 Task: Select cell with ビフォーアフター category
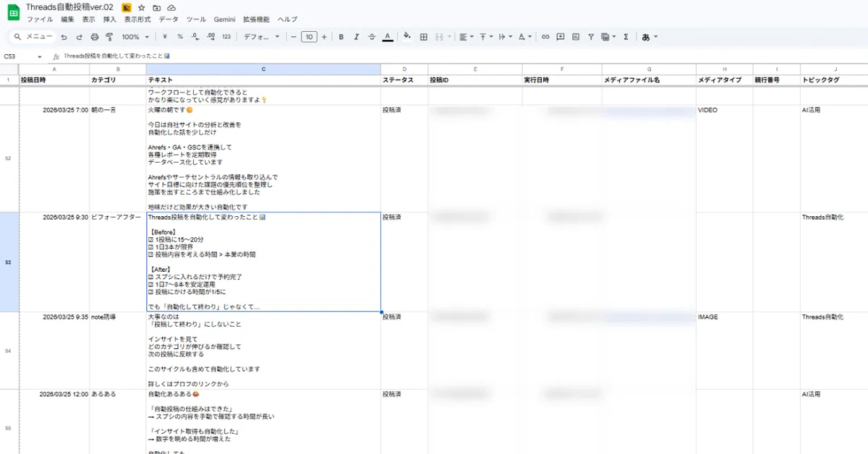click(x=118, y=262)
